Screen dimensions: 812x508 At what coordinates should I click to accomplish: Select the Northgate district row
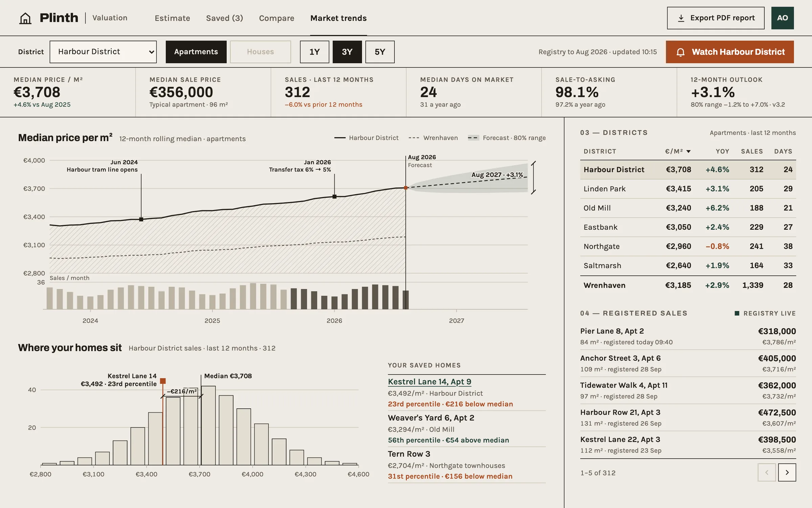tap(688, 246)
